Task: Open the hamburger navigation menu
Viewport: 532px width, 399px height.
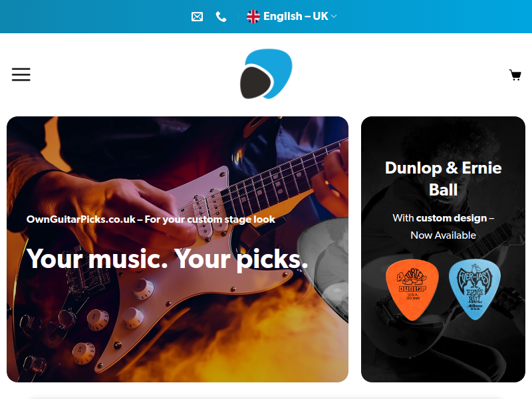Action: pos(21,74)
